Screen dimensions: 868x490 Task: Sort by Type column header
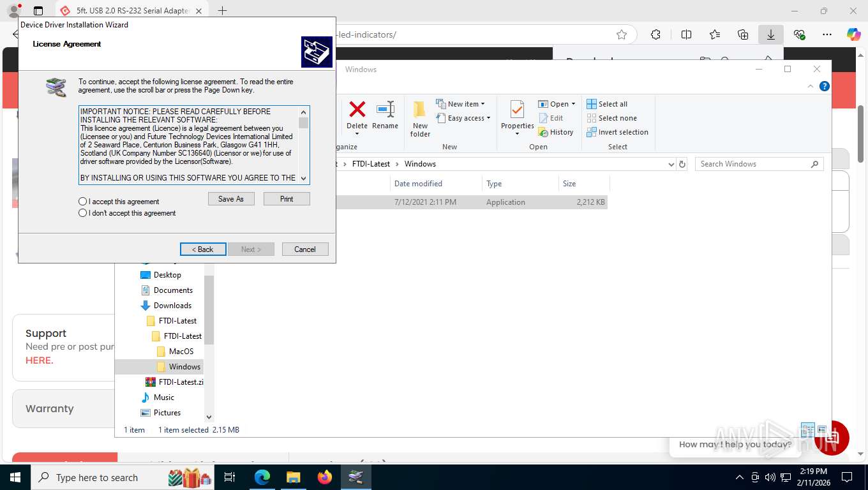(520, 184)
